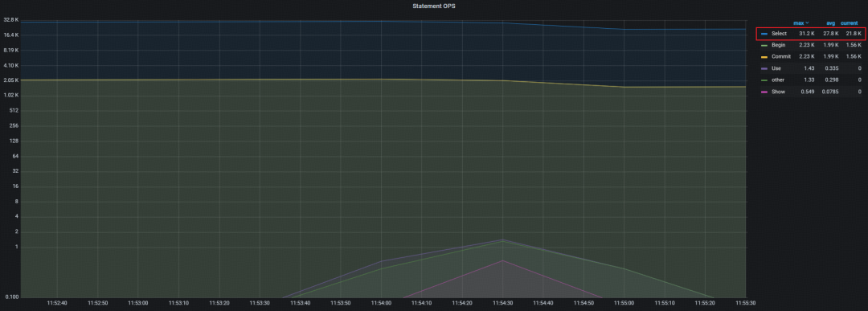Click the 0.100 y-axis label
This screenshot has width=868, height=311.
tap(12, 297)
